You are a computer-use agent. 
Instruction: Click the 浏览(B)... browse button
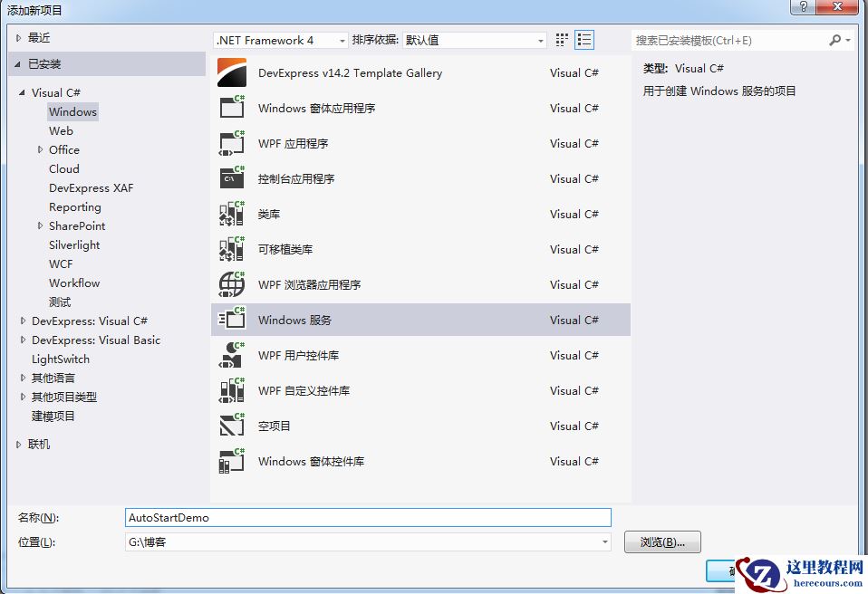pos(662,542)
